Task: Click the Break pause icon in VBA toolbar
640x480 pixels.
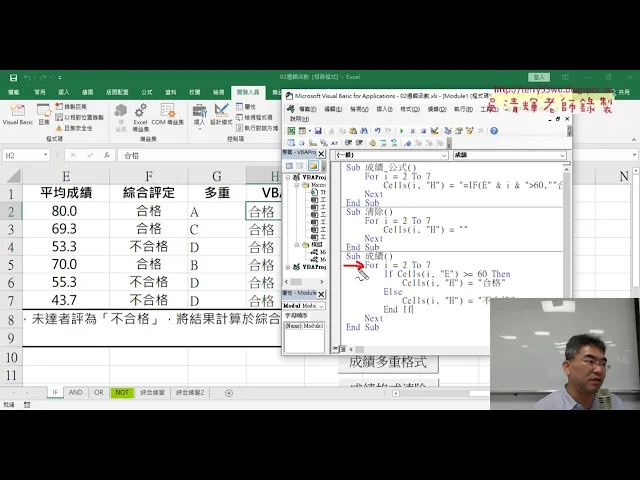Action: [x=412, y=131]
